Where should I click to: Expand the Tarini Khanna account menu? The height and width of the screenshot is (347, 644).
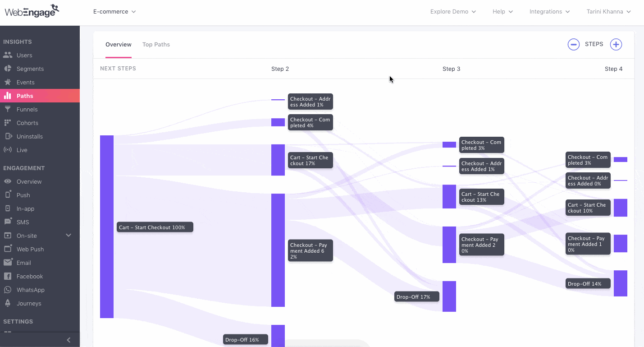click(x=608, y=12)
